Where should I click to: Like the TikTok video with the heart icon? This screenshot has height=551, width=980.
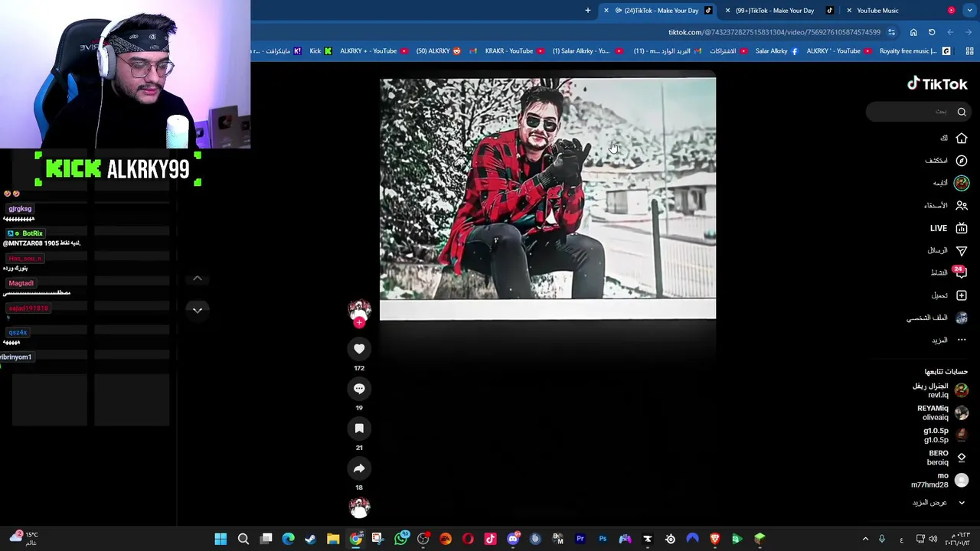coord(359,349)
